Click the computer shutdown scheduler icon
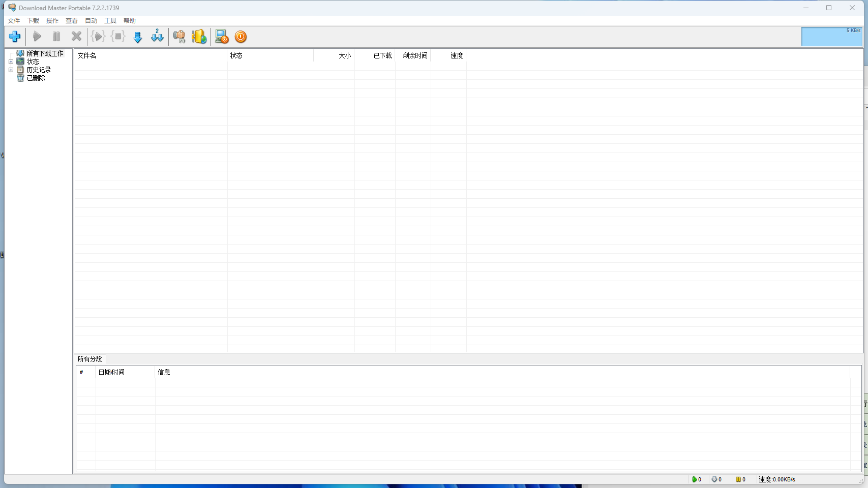 click(x=221, y=37)
